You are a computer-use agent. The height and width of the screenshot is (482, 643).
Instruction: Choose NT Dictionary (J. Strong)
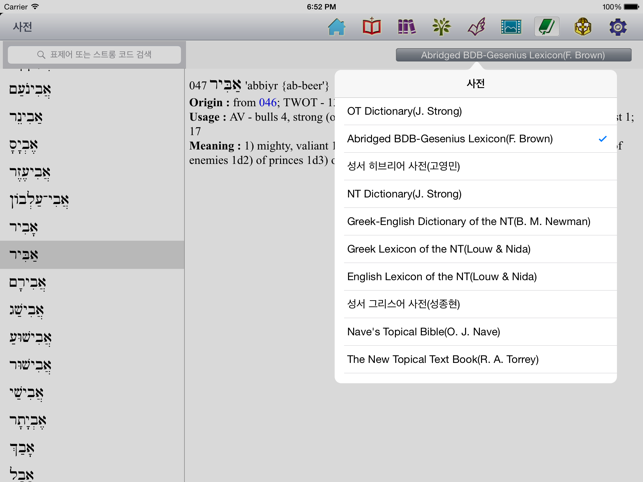pyautogui.click(x=476, y=194)
